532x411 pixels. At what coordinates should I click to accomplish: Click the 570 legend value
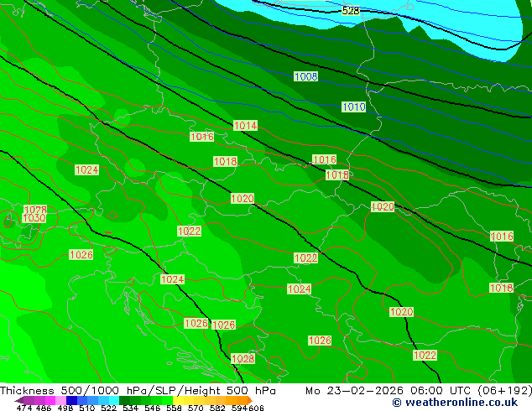[x=196, y=408]
